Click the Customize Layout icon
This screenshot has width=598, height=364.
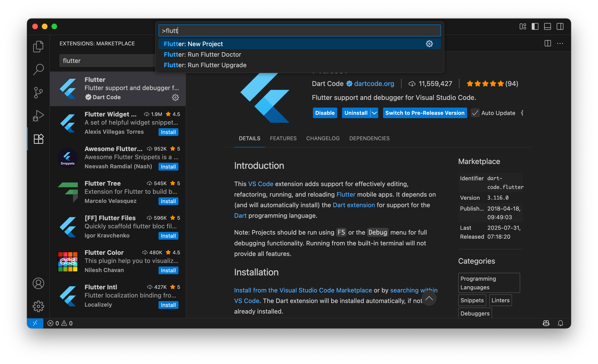[x=523, y=26]
